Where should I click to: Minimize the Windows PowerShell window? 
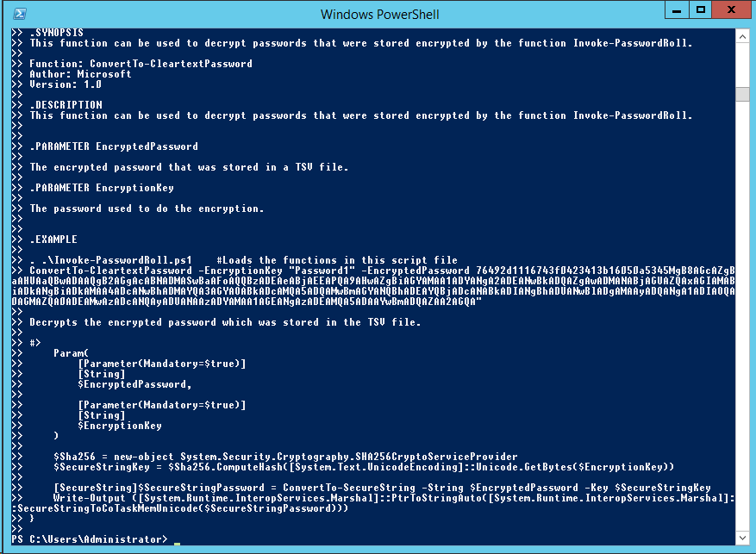tap(677, 10)
